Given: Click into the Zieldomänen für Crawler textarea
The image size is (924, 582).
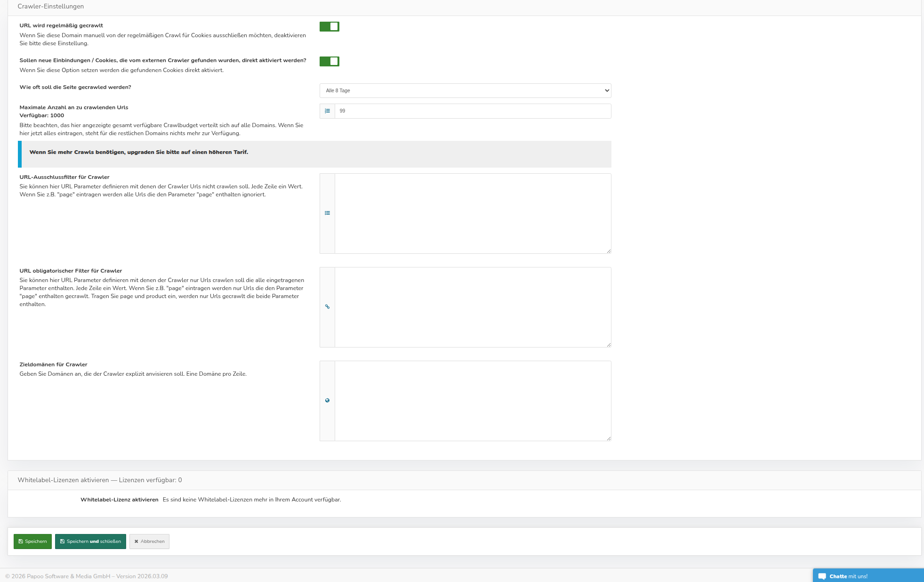Looking at the screenshot, I should coord(472,401).
